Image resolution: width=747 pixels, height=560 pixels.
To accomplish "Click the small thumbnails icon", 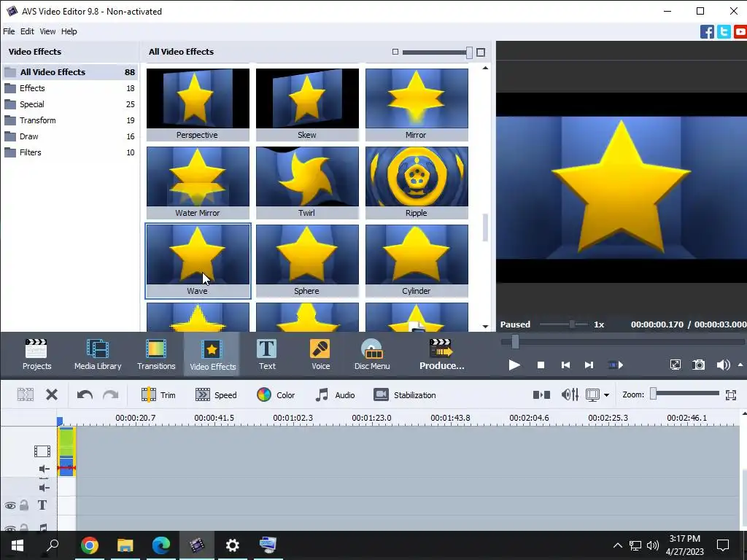I will (395, 52).
